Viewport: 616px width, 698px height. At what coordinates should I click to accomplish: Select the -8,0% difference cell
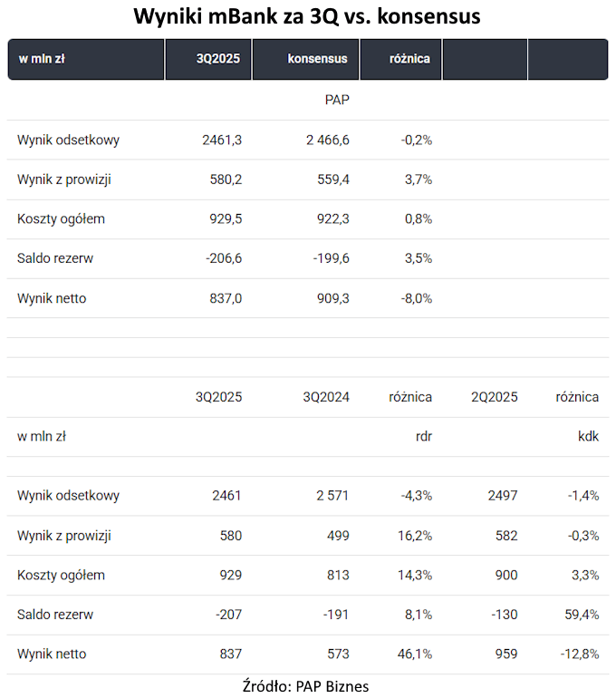pyautogui.click(x=412, y=298)
